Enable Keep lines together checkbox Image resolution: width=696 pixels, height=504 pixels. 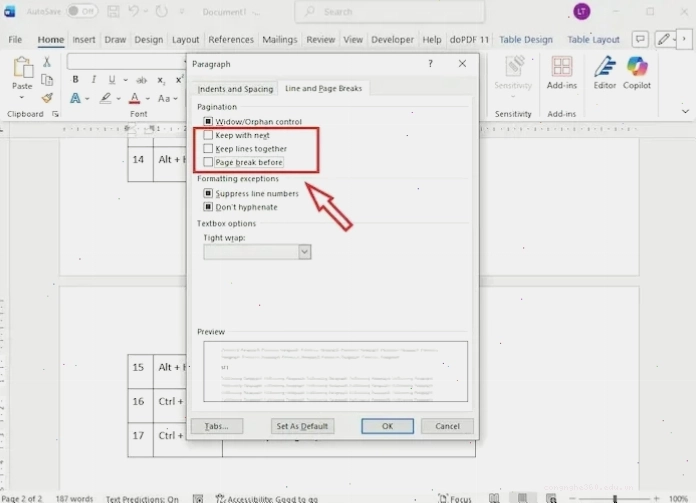tap(208, 148)
